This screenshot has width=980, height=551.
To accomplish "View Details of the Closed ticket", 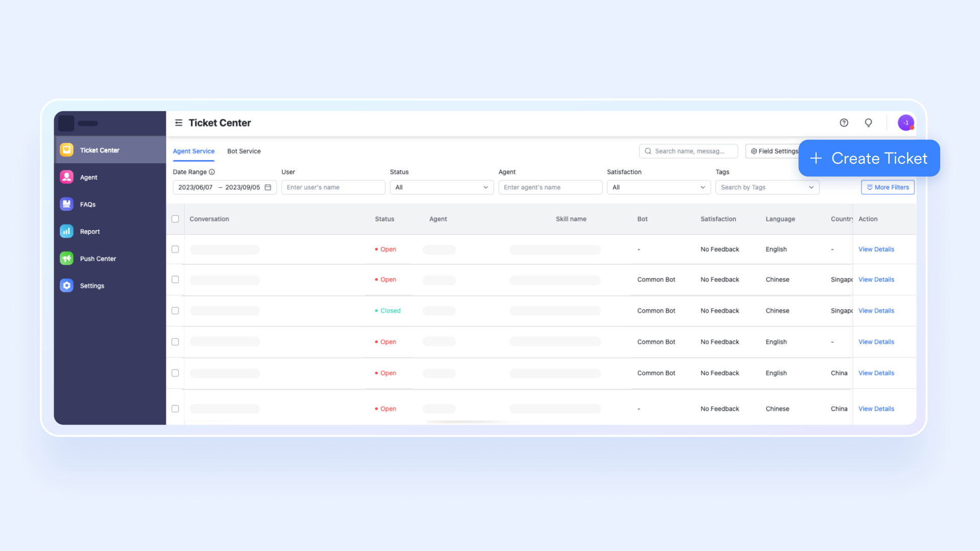I will [x=876, y=311].
